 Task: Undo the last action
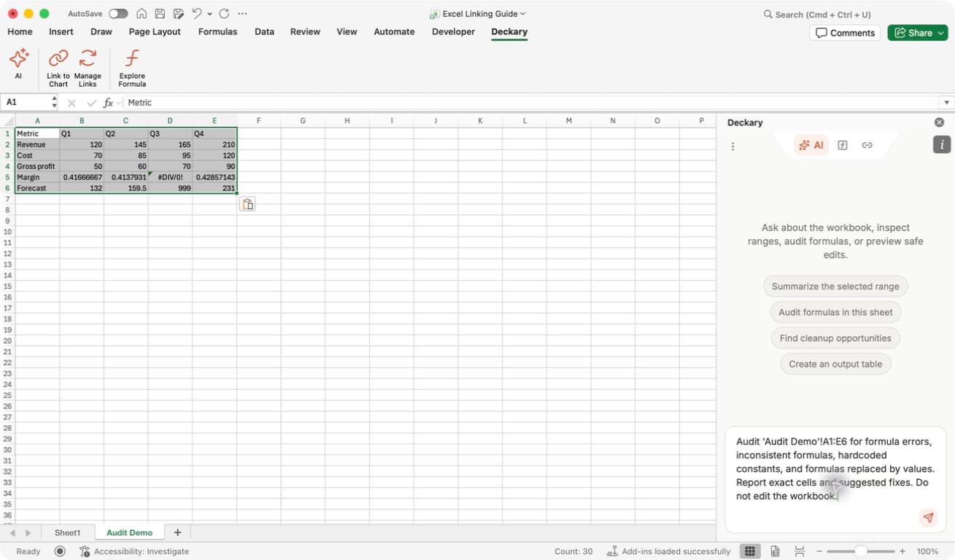tap(197, 14)
